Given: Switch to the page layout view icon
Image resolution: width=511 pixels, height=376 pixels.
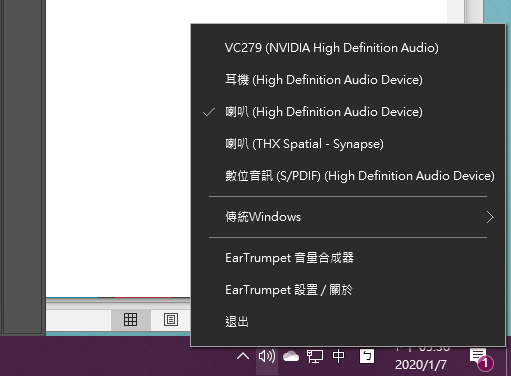Looking at the screenshot, I should click(171, 320).
